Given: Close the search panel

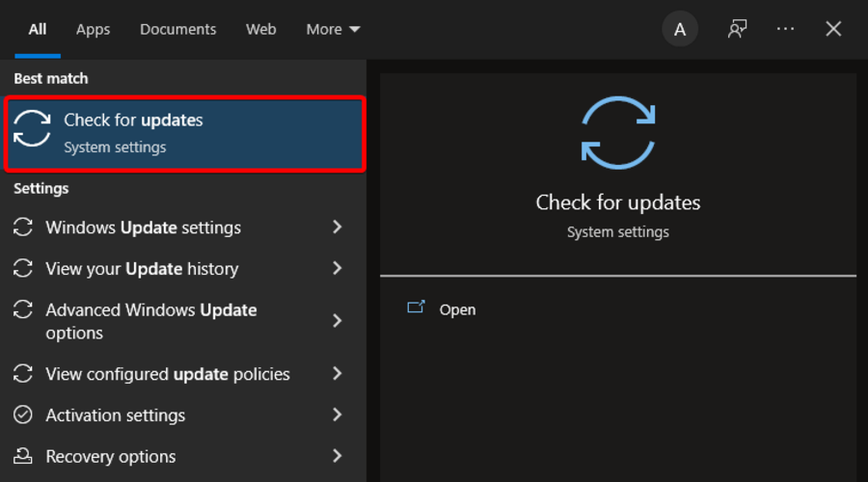Looking at the screenshot, I should tap(833, 29).
